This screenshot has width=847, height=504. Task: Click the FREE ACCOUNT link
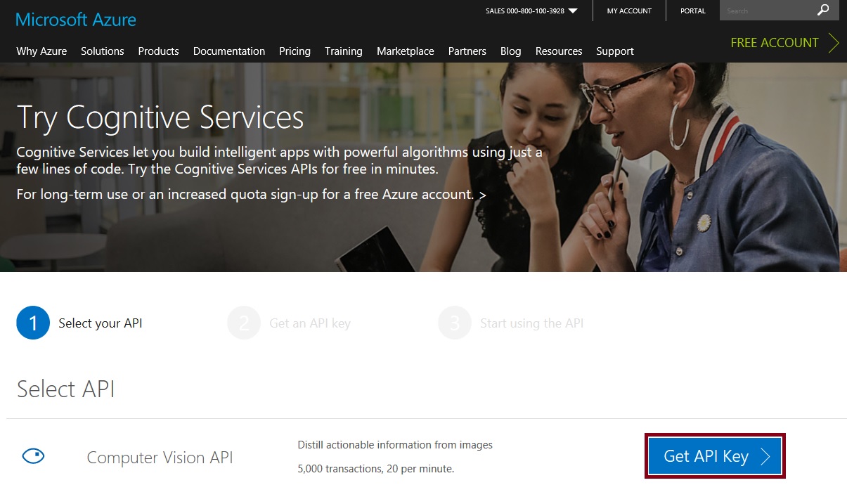tap(774, 43)
